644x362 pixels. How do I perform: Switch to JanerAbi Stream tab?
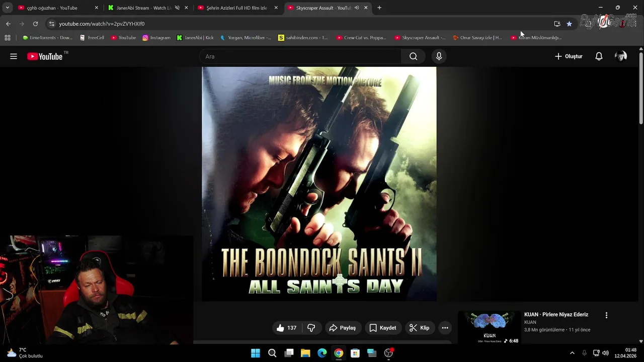click(x=143, y=8)
